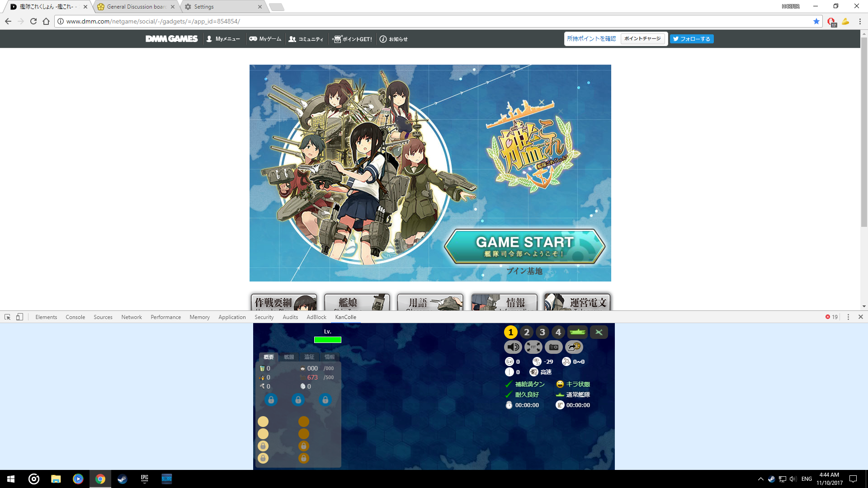Open the 作戦要綱 banner link
This screenshot has height=488, width=868.
click(x=284, y=302)
